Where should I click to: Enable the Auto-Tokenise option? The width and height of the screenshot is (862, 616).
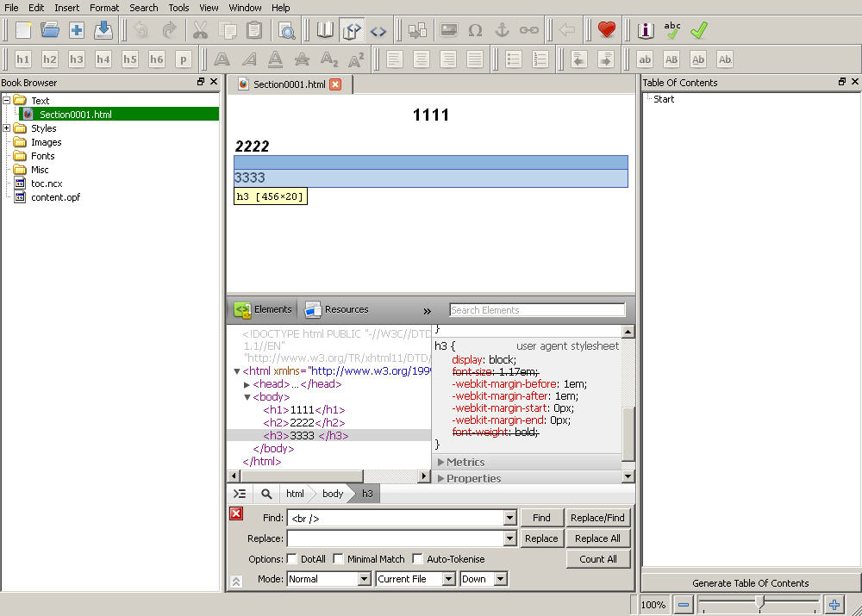418,559
